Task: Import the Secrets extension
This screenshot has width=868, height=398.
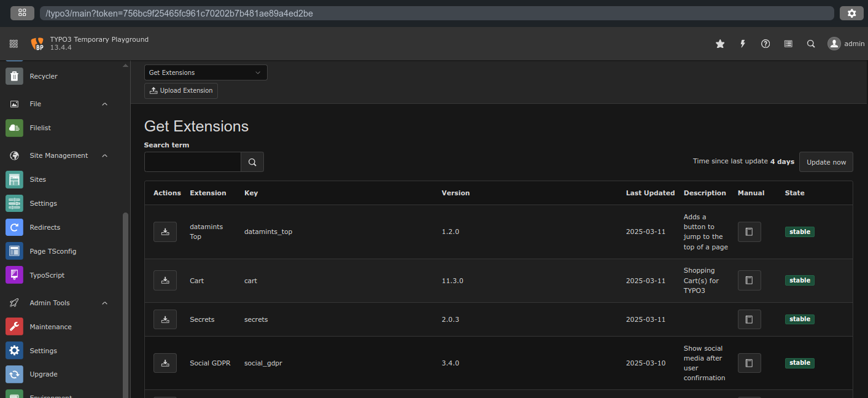Action: [x=165, y=319]
